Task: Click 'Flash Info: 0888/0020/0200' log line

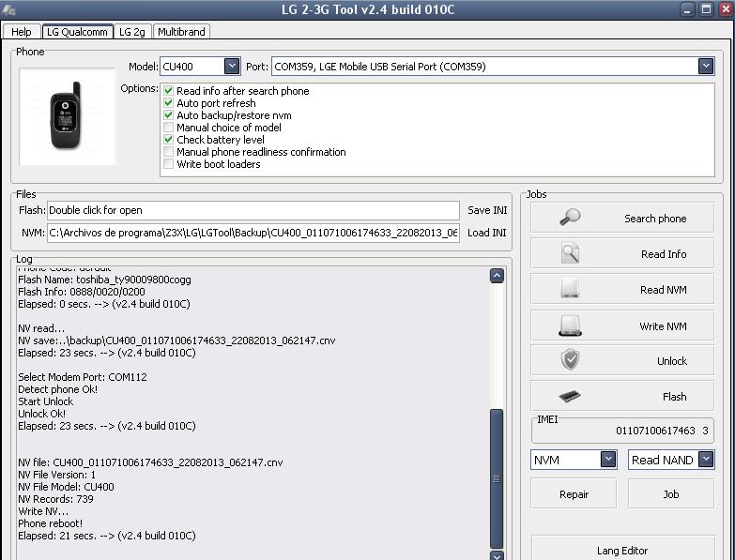Action: click(82, 292)
